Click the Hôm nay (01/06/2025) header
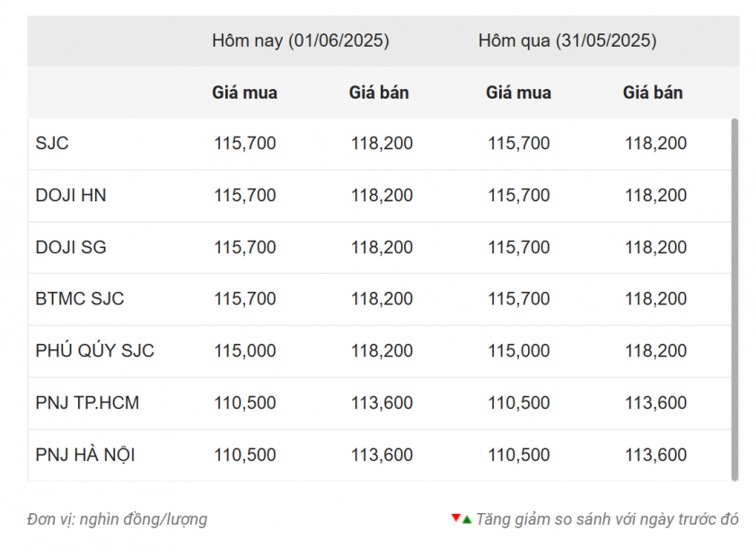756x548 pixels. point(300,40)
